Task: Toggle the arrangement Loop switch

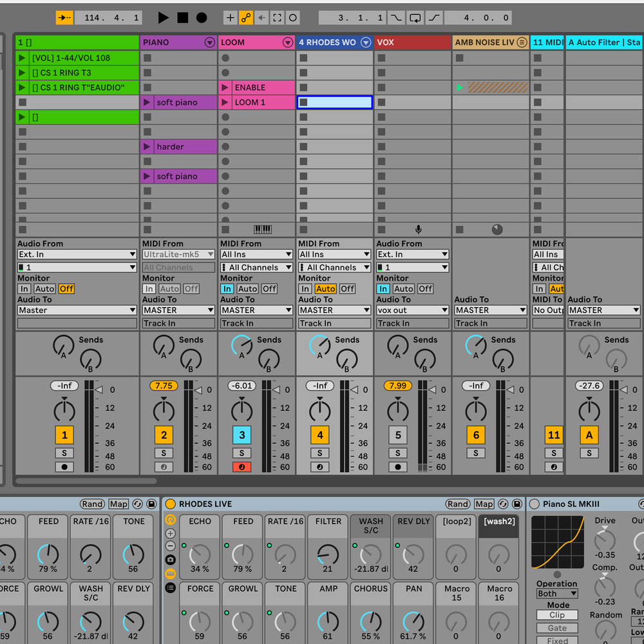Action: point(415,18)
